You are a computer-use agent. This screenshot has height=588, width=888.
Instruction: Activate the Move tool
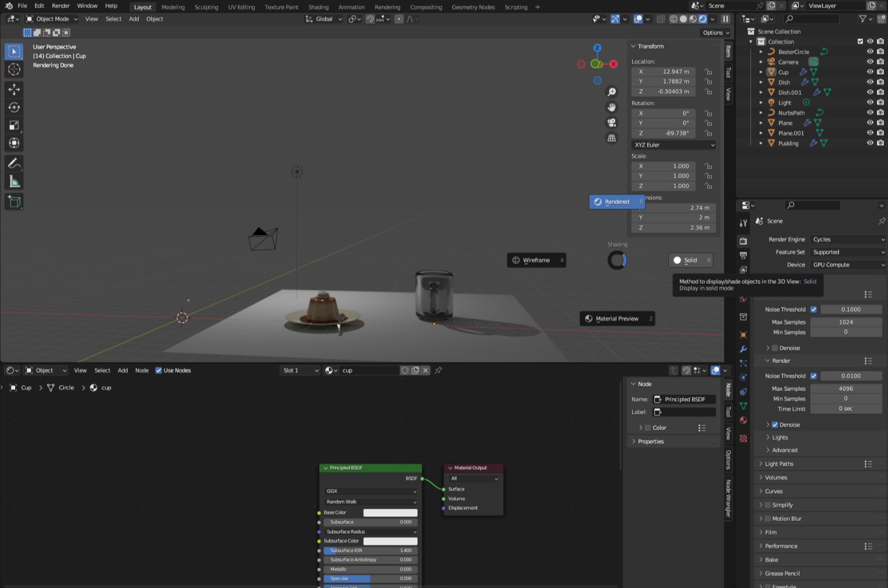(x=14, y=89)
